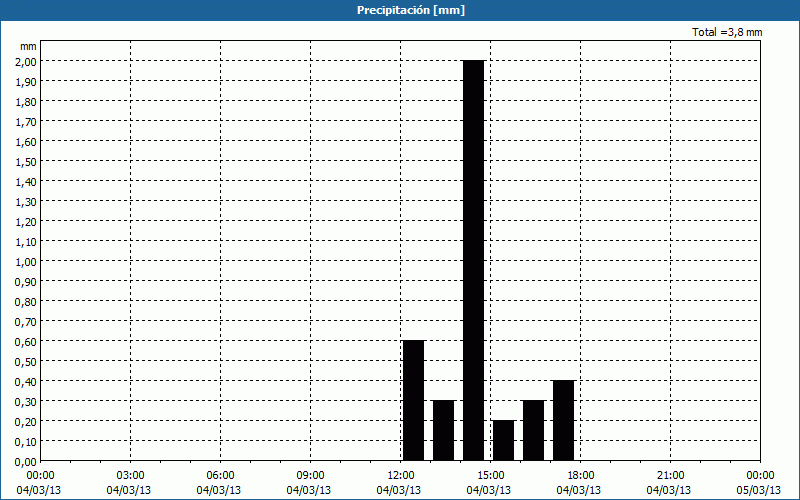The width and height of the screenshot is (800, 500).
Task: Select the 0,70 y-axis value
Action: click(27, 321)
